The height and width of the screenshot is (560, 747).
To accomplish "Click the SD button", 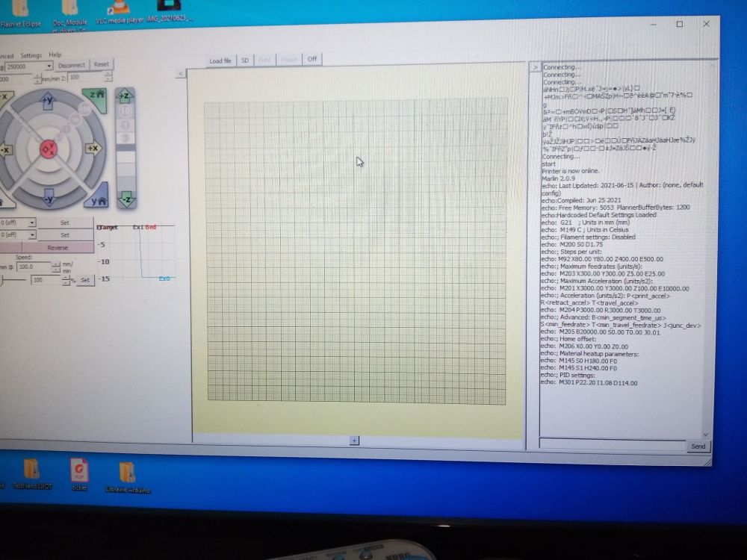I will click(245, 60).
